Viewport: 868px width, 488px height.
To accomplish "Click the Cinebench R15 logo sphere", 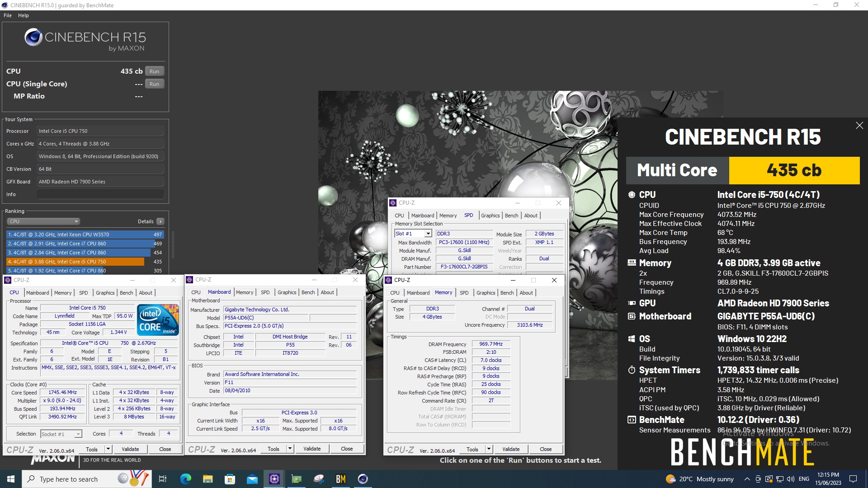I will point(33,37).
